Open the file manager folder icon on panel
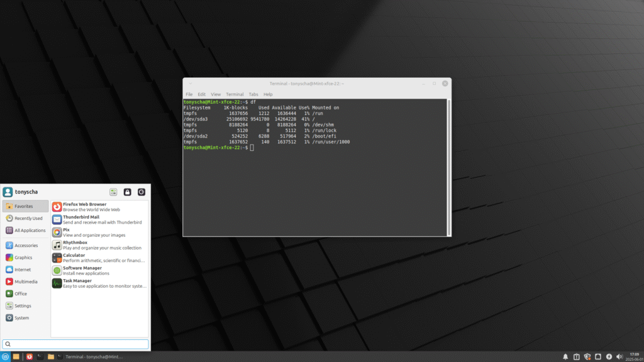The image size is (644, 362). (x=50, y=357)
